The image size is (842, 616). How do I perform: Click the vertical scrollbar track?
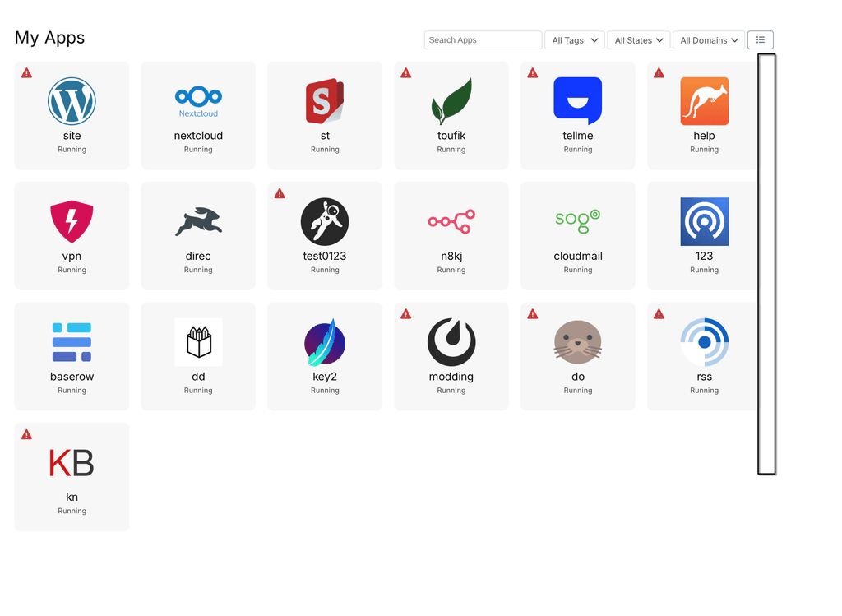tap(766, 263)
